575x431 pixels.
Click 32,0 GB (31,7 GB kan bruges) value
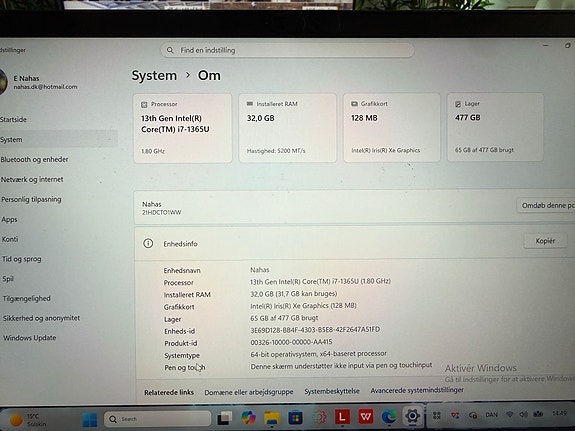[x=293, y=293]
